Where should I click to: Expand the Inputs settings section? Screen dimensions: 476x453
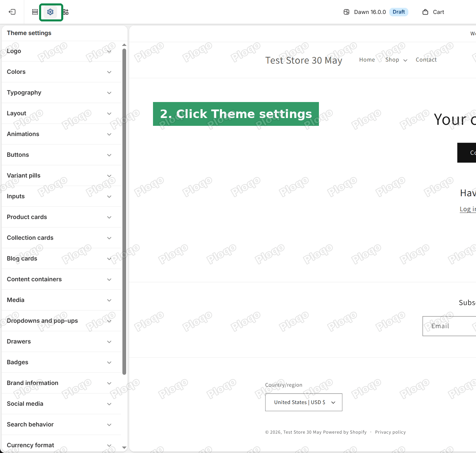pos(62,196)
